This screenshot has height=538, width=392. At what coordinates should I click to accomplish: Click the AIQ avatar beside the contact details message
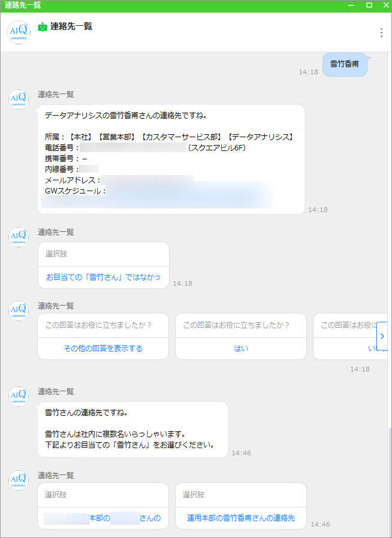click(19, 99)
